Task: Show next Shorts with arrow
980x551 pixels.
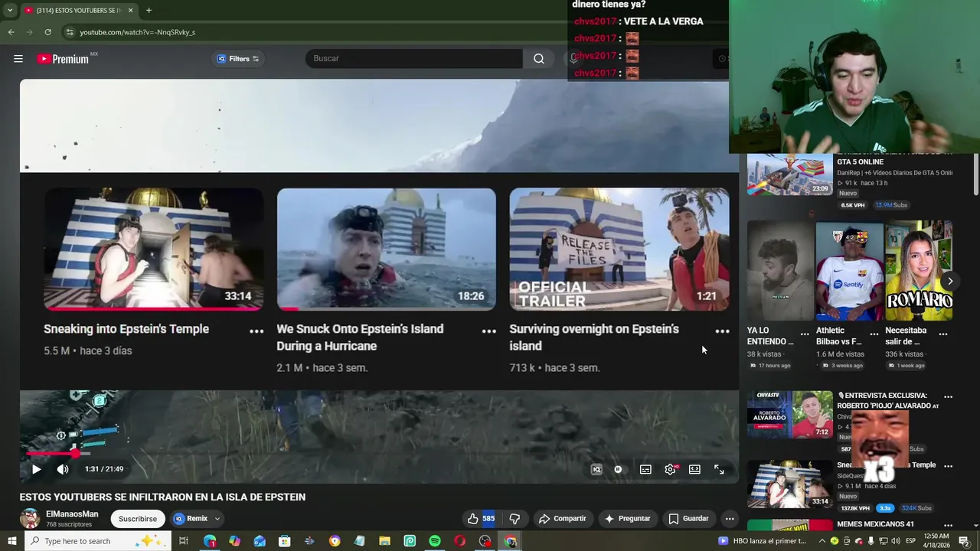Action: 950,281
